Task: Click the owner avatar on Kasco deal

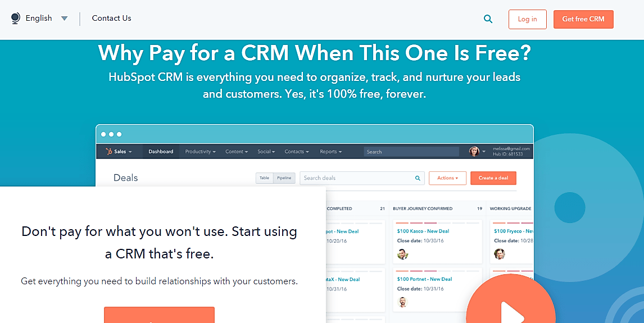Action: click(x=402, y=254)
